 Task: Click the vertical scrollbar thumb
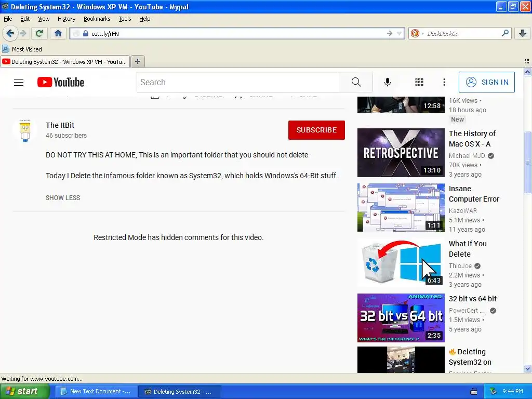click(x=527, y=162)
